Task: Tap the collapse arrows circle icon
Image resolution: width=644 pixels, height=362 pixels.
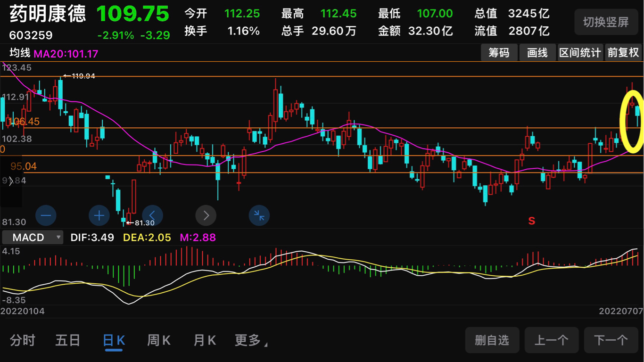Action: [259, 216]
